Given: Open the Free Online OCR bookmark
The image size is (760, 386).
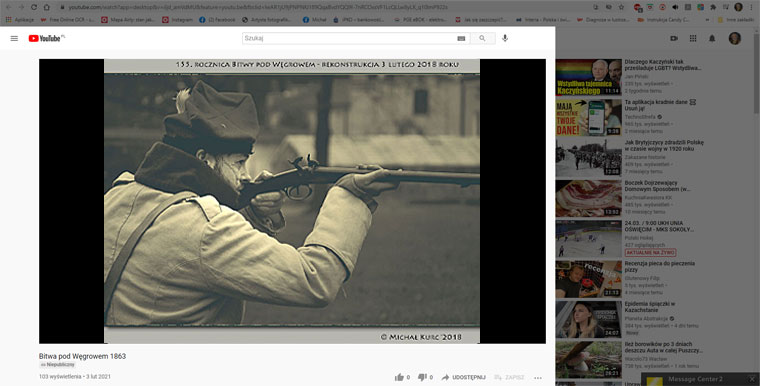Looking at the screenshot, I should (68, 20).
